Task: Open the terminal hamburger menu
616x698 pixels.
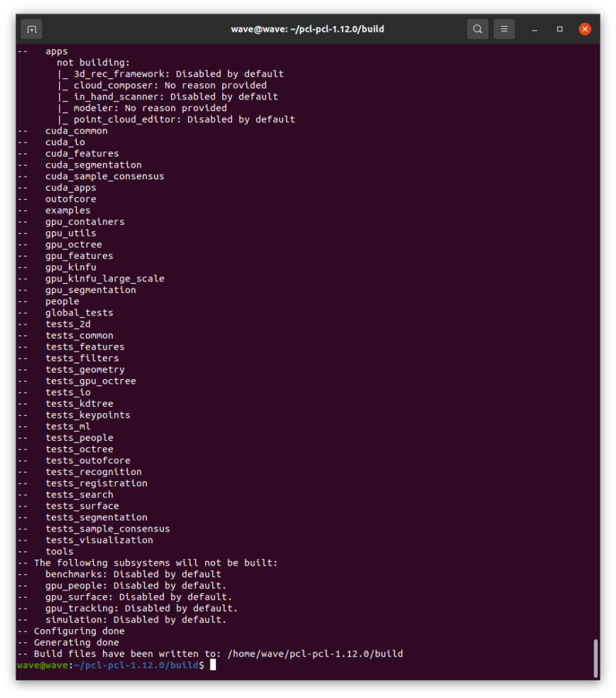Action: (504, 29)
